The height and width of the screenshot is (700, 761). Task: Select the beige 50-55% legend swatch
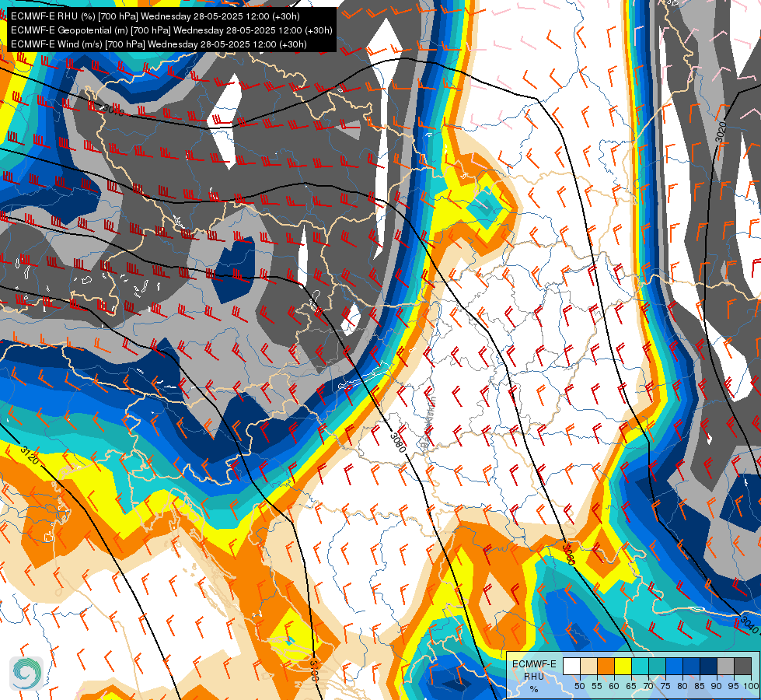coord(588,666)
